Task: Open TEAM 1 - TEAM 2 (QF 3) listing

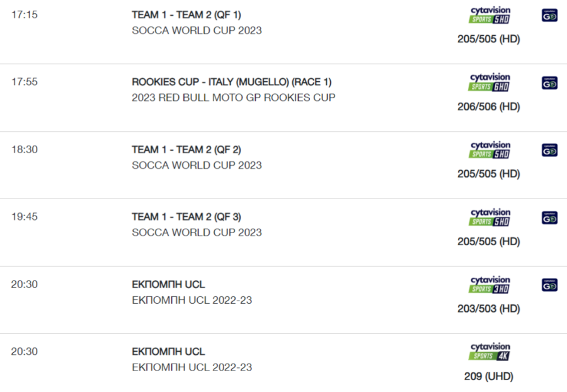Action: pyautogui.click(x=186, y=217)
